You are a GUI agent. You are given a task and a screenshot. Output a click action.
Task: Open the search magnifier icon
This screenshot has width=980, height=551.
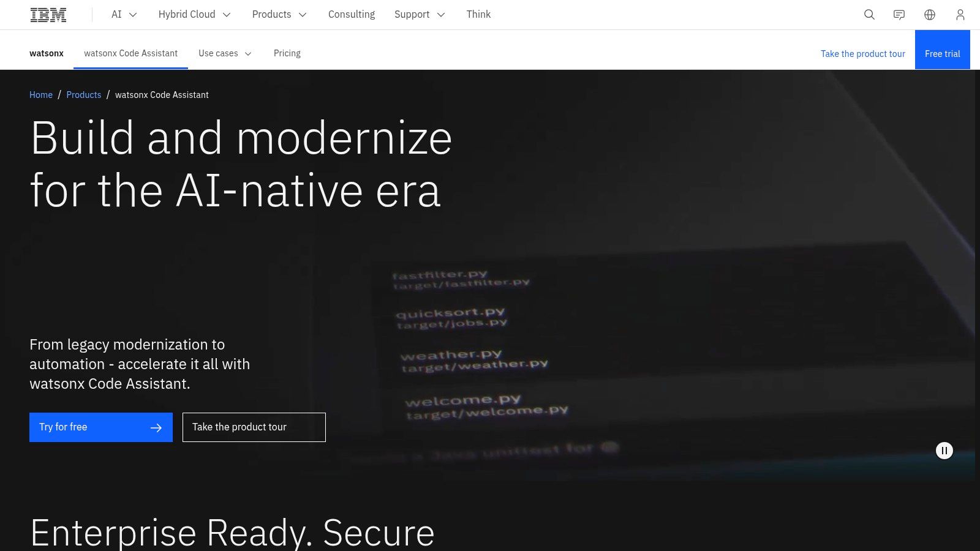869,15
